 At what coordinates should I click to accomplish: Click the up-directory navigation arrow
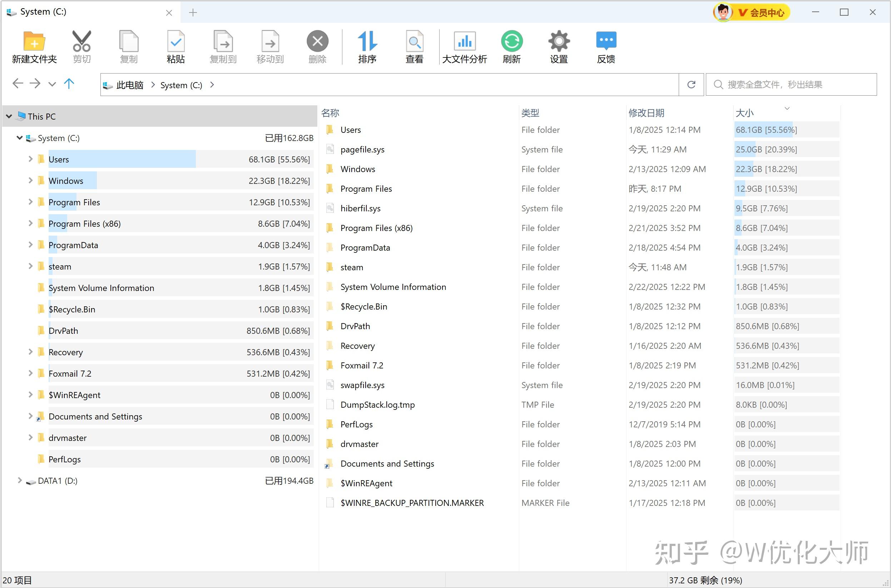[x=69, y=84]
